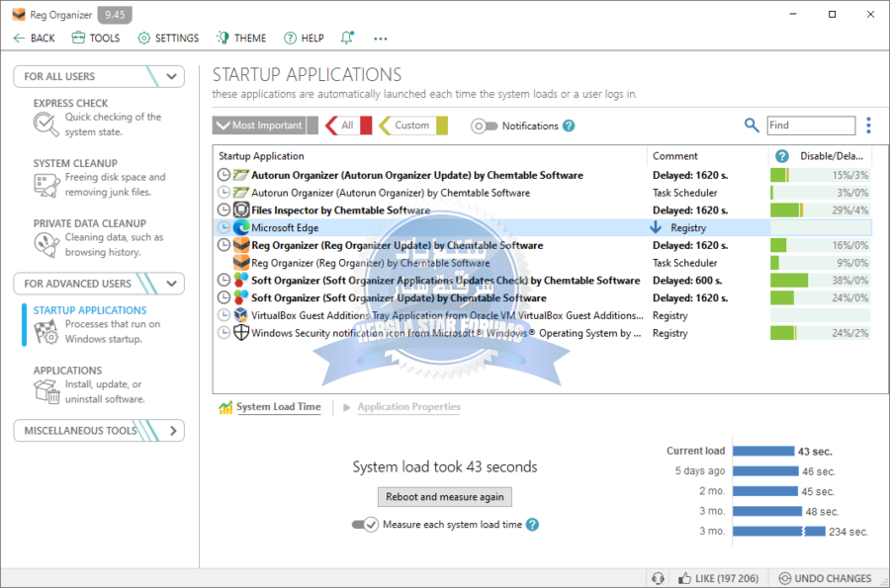Click into the Find search field
890x588 pixels.
tap(810, 126)
